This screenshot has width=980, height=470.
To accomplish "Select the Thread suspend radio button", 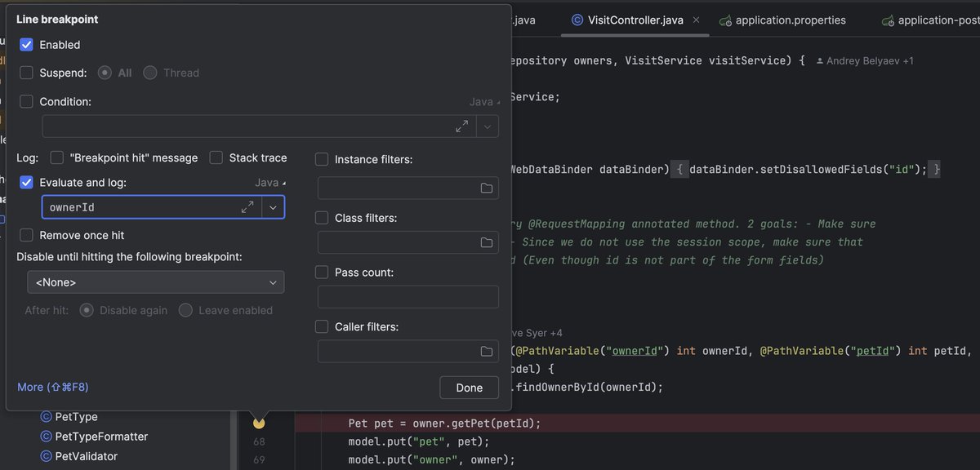I will [150, 73].
